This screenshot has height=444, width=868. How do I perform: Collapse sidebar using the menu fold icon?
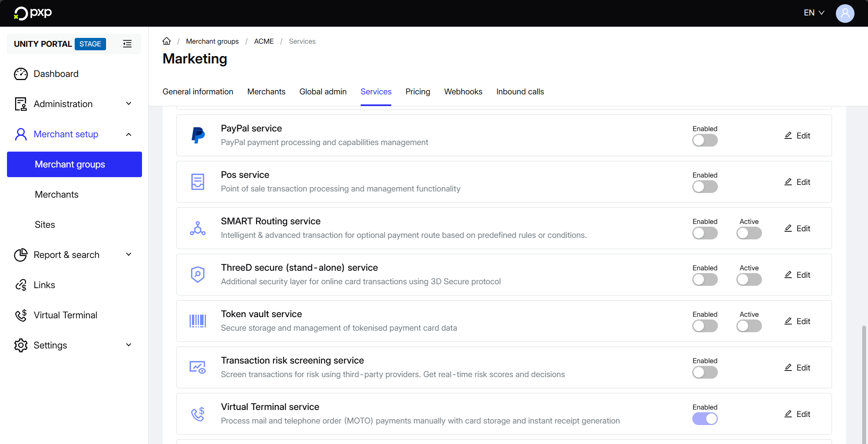[x=127, y=44]
